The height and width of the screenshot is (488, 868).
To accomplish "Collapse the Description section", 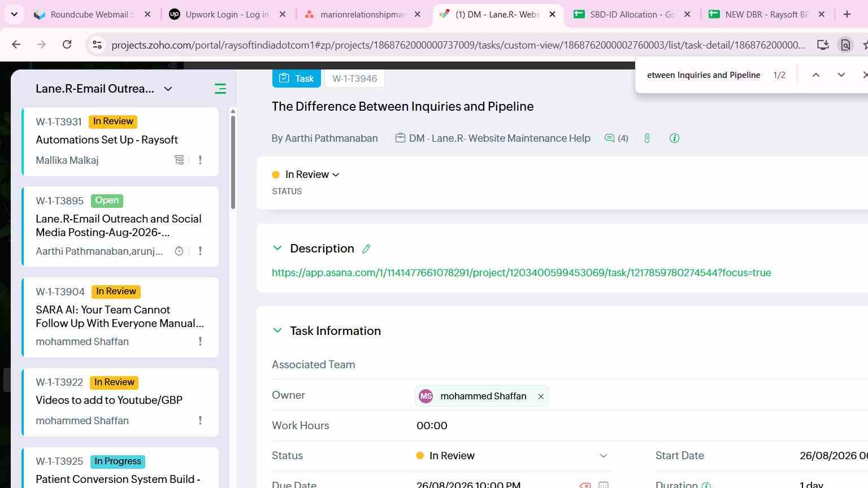I will tap(277, 249).
